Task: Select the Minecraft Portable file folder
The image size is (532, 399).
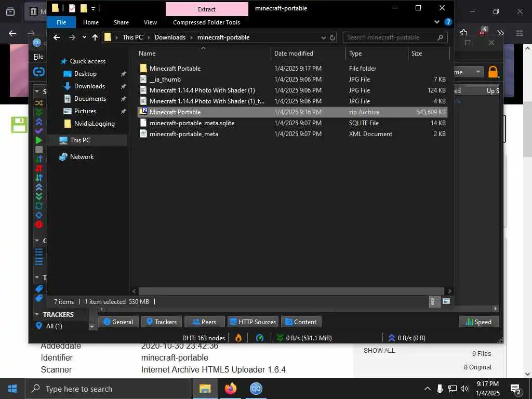Action: tap(175, 68)
